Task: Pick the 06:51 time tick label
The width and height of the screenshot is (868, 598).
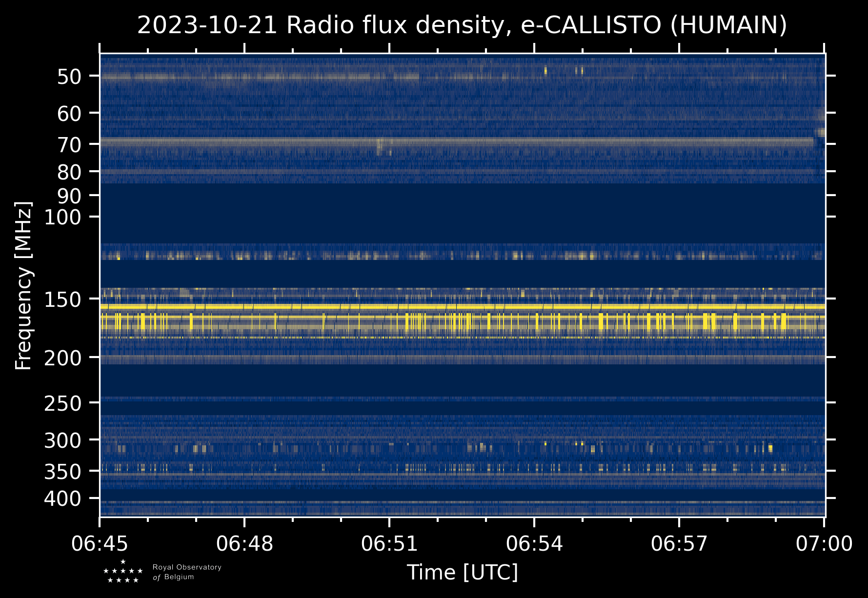Action: coord(389,544)
